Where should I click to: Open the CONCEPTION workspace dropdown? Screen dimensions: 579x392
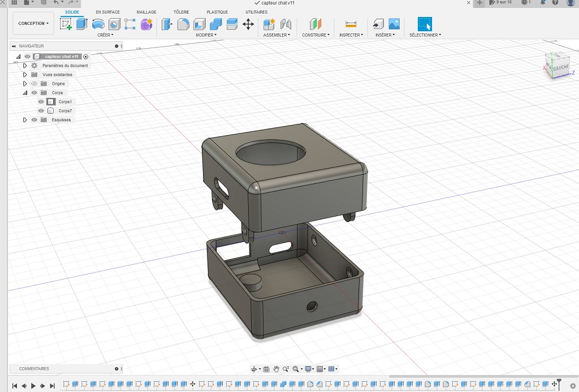click(x=33, y=24)
